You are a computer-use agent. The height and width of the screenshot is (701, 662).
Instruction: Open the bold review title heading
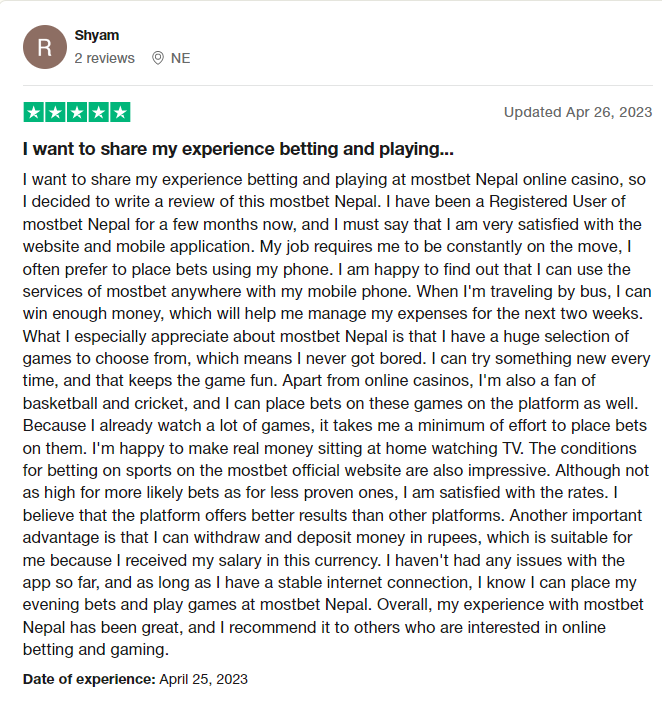(238, 149)
